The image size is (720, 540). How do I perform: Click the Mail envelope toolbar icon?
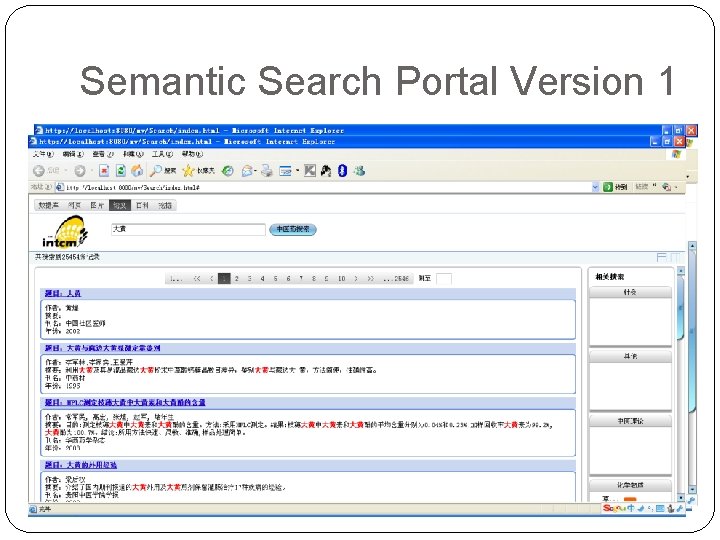click(247, 171)
